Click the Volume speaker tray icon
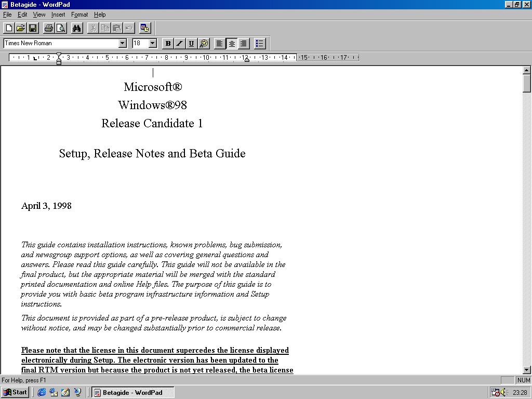The height and width of the screenshot is (399, 532). pyautogui.click(x=503, y=393)
